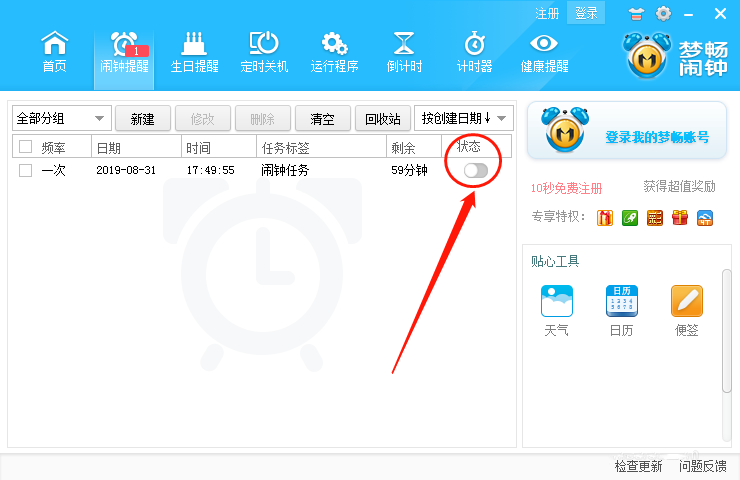740x480 pixels.
Task: Click the 清空 clear all button
Action: [322, 118]
